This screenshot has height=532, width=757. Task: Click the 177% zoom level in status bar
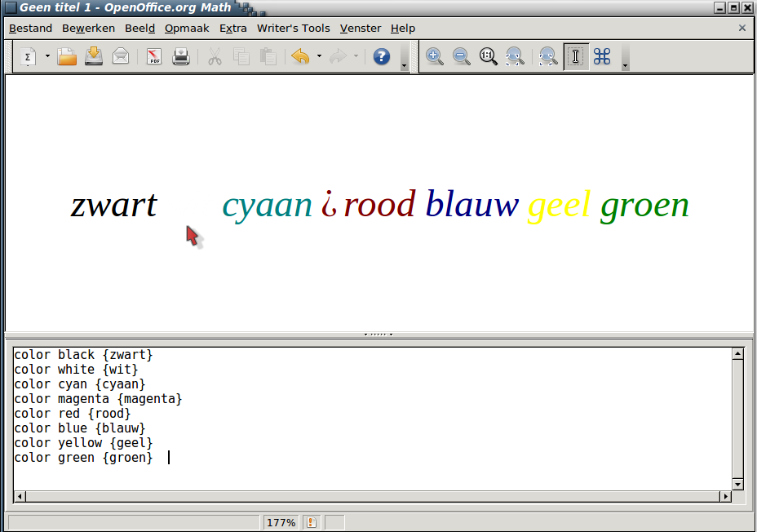tap(281, 522)
